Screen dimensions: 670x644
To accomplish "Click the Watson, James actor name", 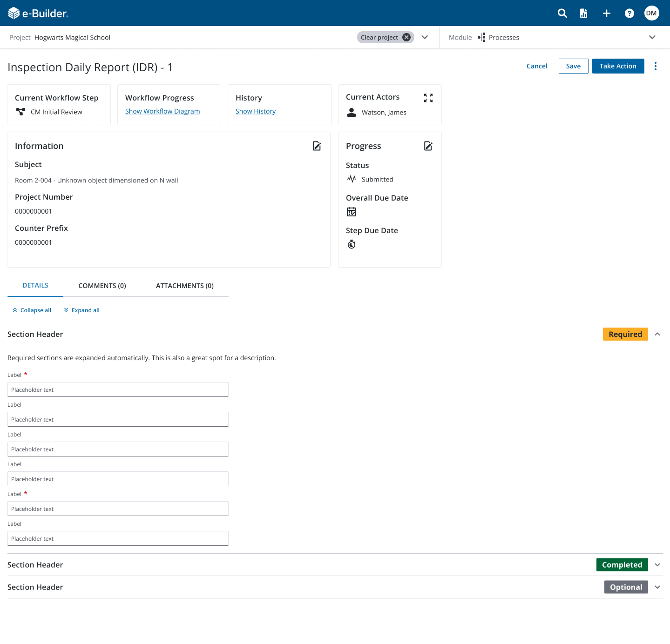I will pyautogui.click(x=384, y=112).
